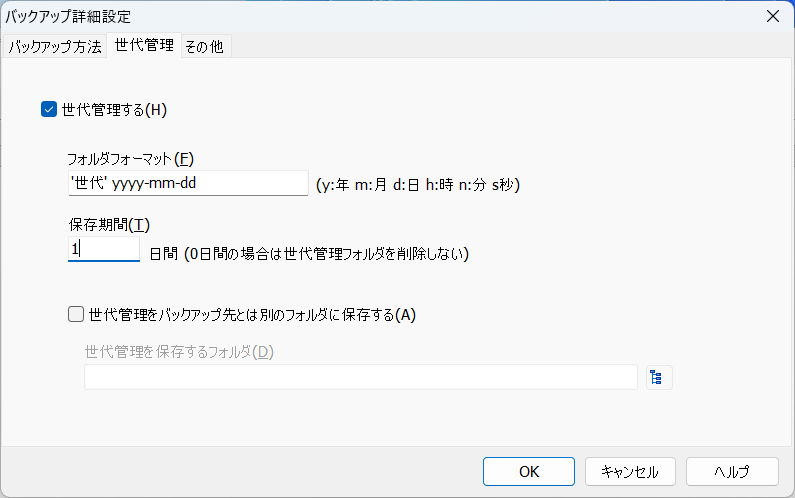Click the 日間 0日間の場合 note text
This screenshot has height=498, width=795.
point(308,254)
